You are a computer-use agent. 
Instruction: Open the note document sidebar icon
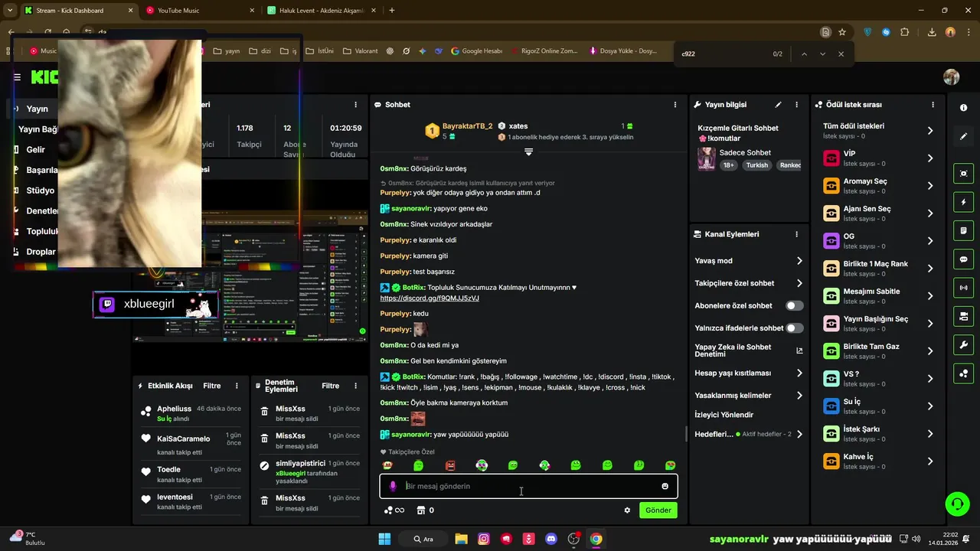pyautogui.click(x=964, y=230)
